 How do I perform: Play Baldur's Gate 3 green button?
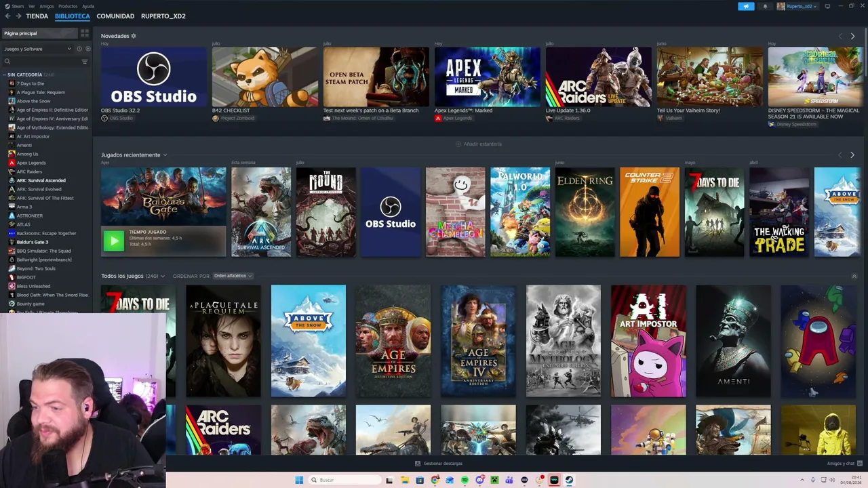(x=114, y=241)
